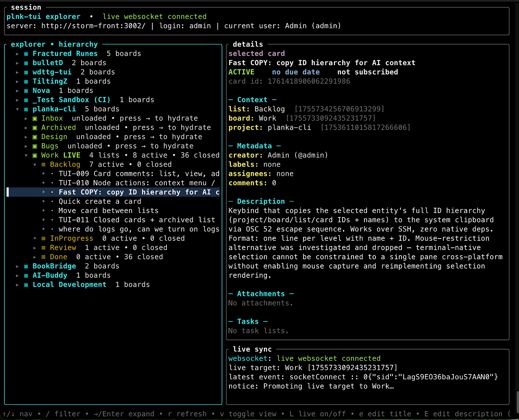Expand the Inbox board arrow
The image size is (519, 420).
click(x=26, y=119)
